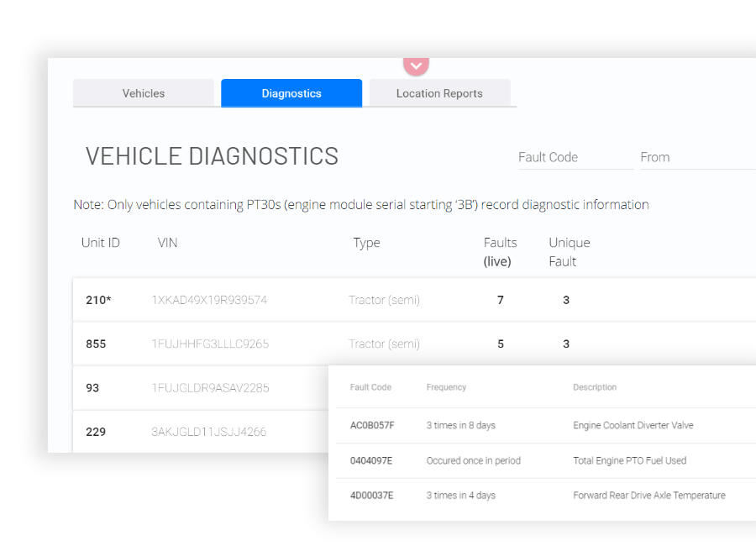Click the Frequency column header in fault popup
Image resolution: width=756 pixels, height=546 pixels.
[x=446, y=387]
